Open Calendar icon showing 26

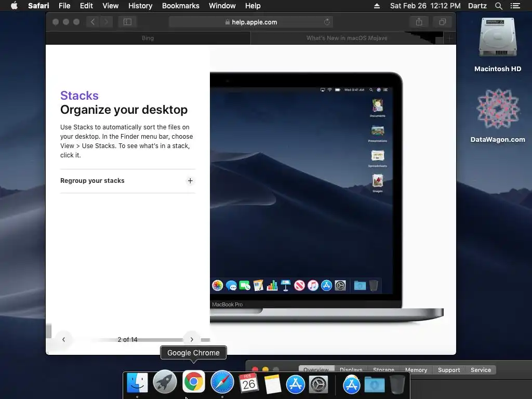coord(249,383)
